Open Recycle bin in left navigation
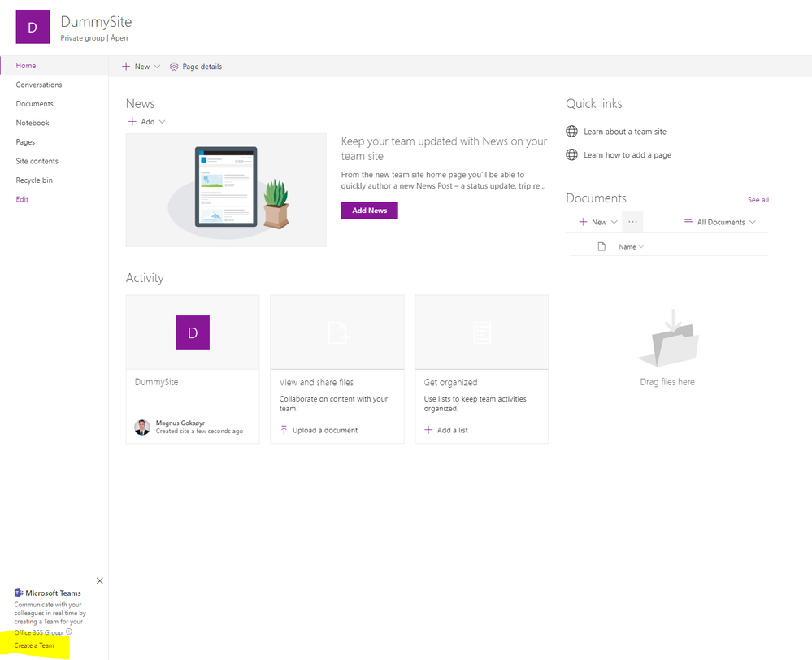Image resolution: width=812 pixels, height=660 pixels. point(34,180)
